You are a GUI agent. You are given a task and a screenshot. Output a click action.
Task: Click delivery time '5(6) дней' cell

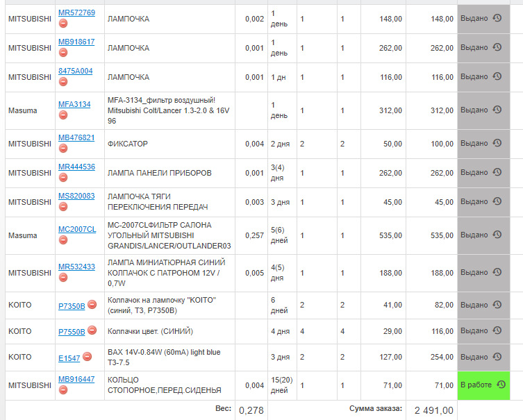point(282,235)
